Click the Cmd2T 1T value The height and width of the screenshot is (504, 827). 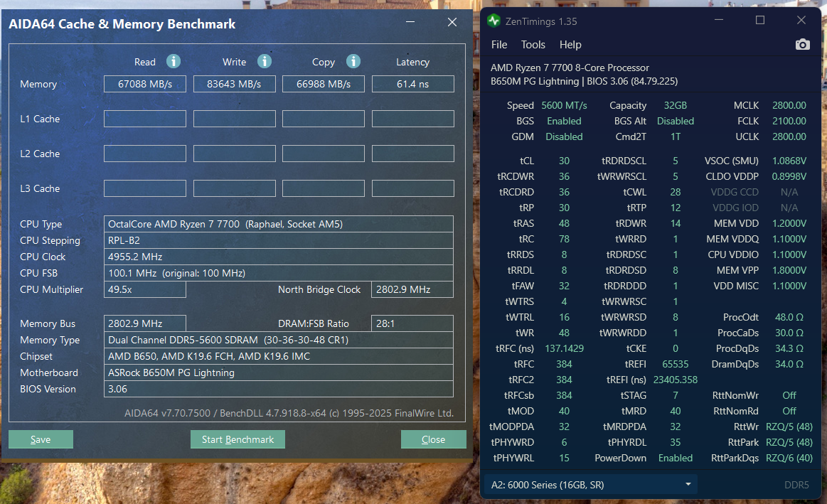[x=675, y=137]
